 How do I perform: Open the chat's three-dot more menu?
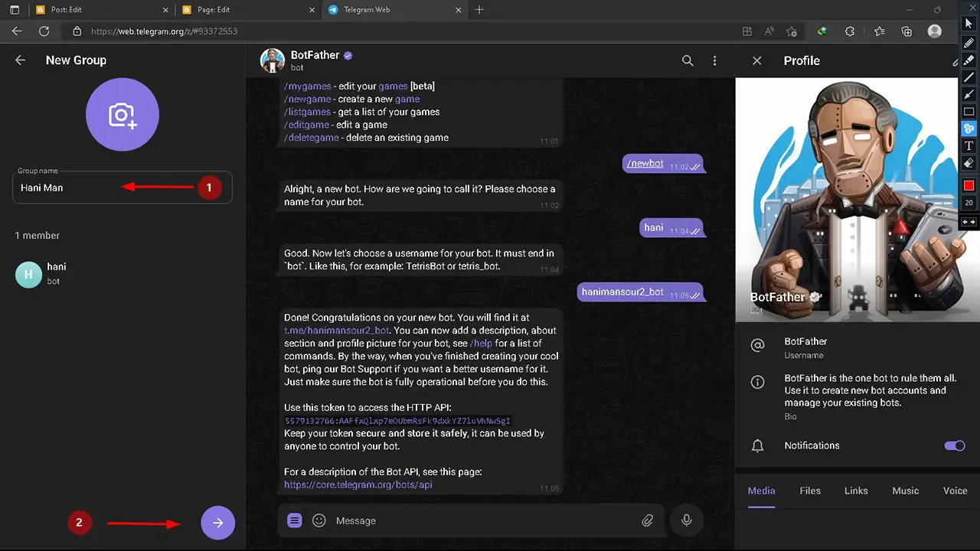[715, 60]
